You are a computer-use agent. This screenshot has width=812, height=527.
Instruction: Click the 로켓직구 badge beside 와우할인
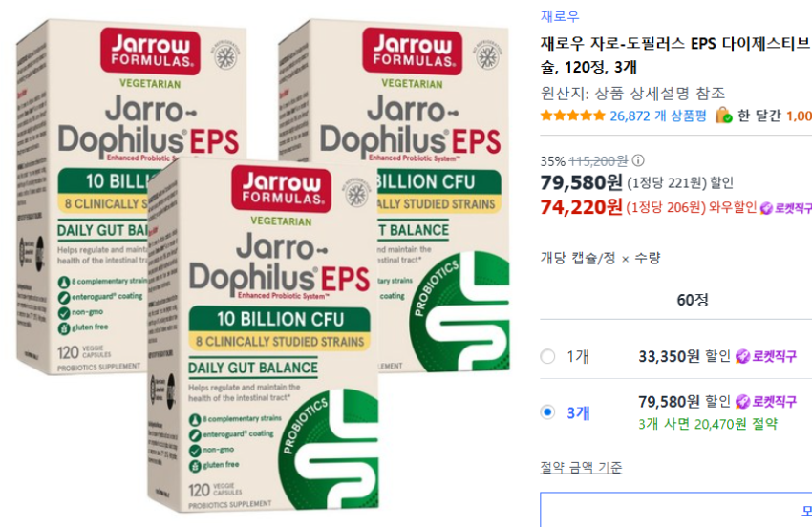pos(786,208)
